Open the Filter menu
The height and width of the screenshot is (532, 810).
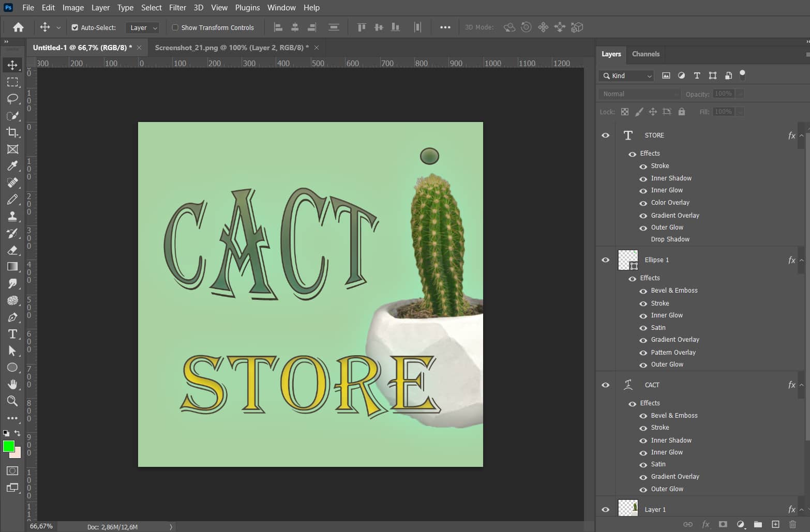[x=177, y=7]
